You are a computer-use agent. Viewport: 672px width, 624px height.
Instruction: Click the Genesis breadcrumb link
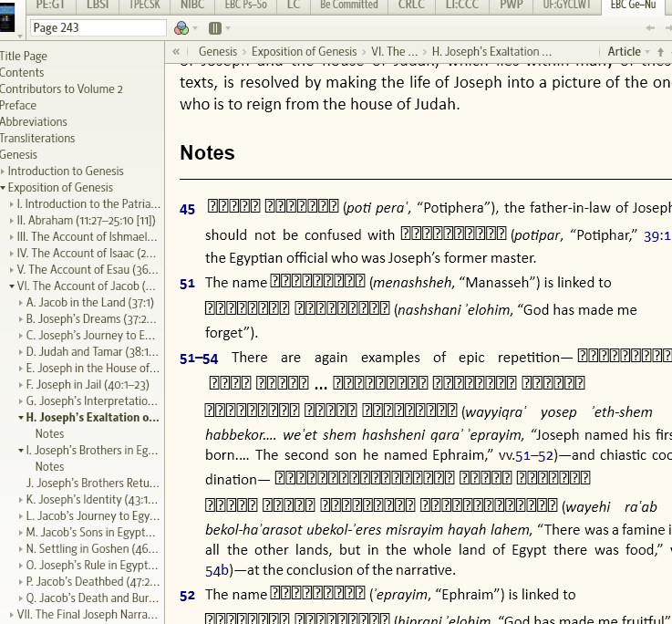coord(217,52)
